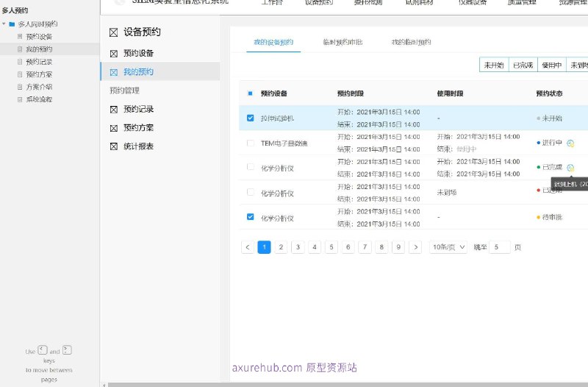This screenshot has width=588, height=387.
Task: Uncheck the 拉伸试验机 row checkbox
Action: pos(250,118)
